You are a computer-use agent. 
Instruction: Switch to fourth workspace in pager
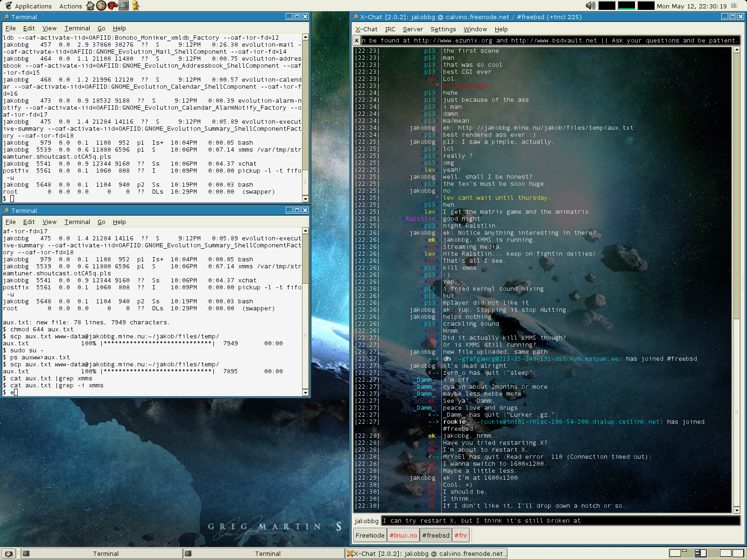tap(713, 553)
